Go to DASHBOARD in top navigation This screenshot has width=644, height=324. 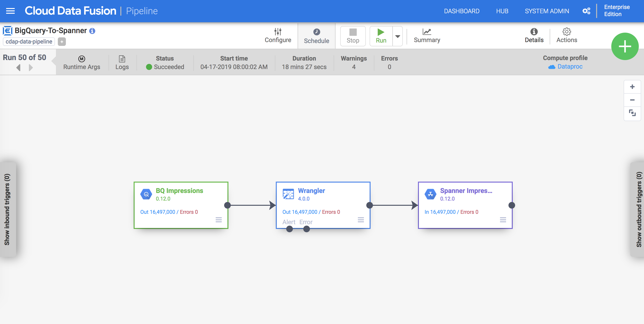pos(462,11)
